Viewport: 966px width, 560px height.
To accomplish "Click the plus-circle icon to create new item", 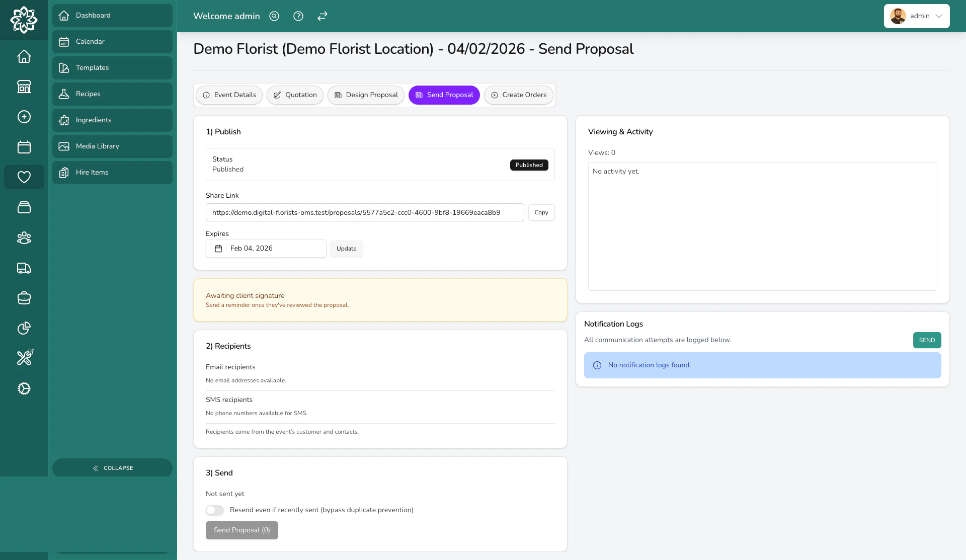I will click(x=24, y=117).
